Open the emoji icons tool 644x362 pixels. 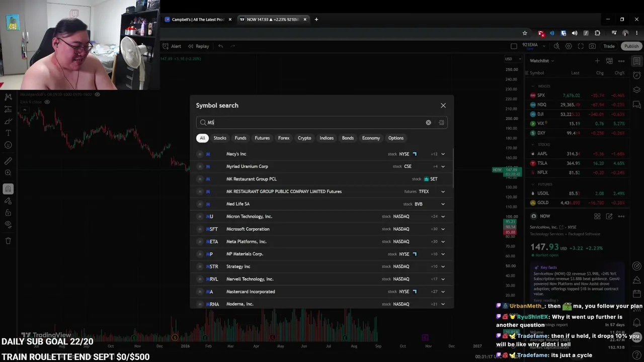[8, 145]
